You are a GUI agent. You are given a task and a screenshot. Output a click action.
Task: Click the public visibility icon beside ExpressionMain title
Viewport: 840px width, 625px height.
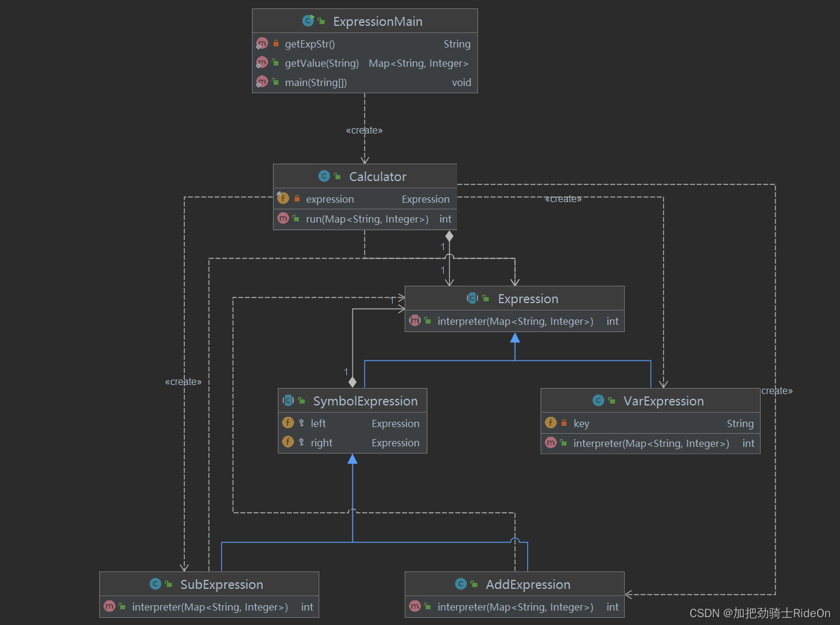coord(321,21)
